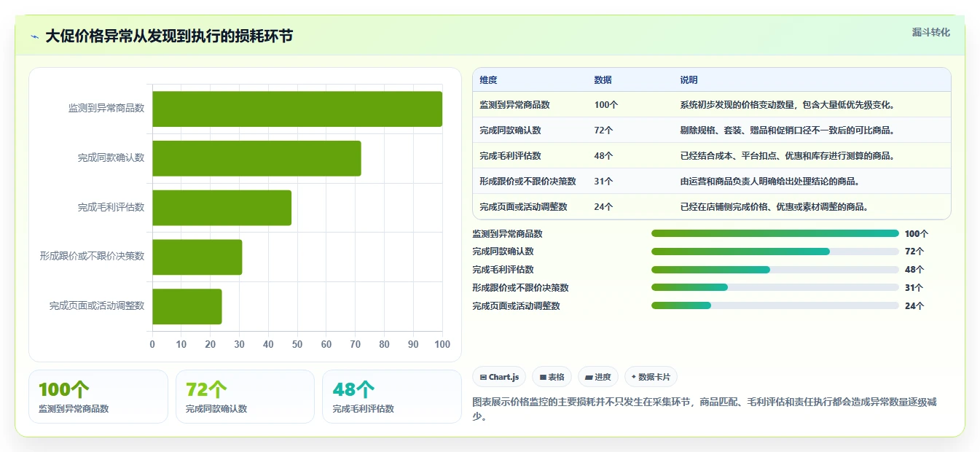The height and width of the screenshot is (452, 980).
Task: Click the table value 72个
Action: [x=603, y=130]
